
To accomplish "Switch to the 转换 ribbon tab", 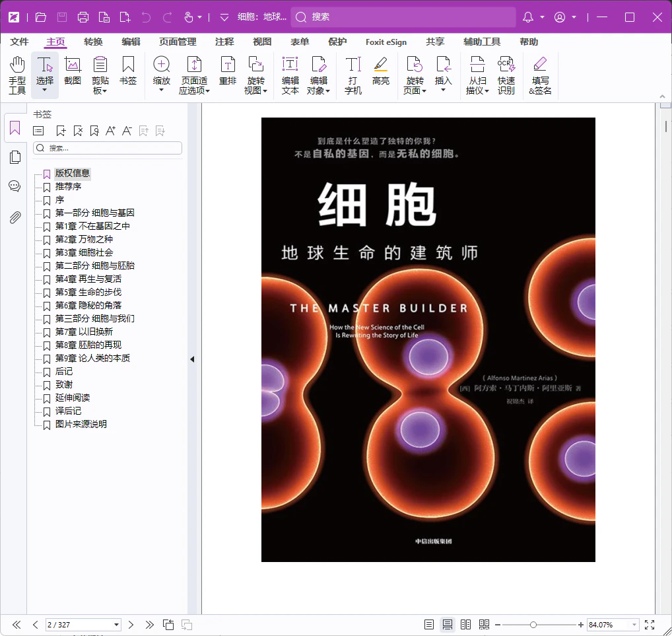I will click(93, 42).
